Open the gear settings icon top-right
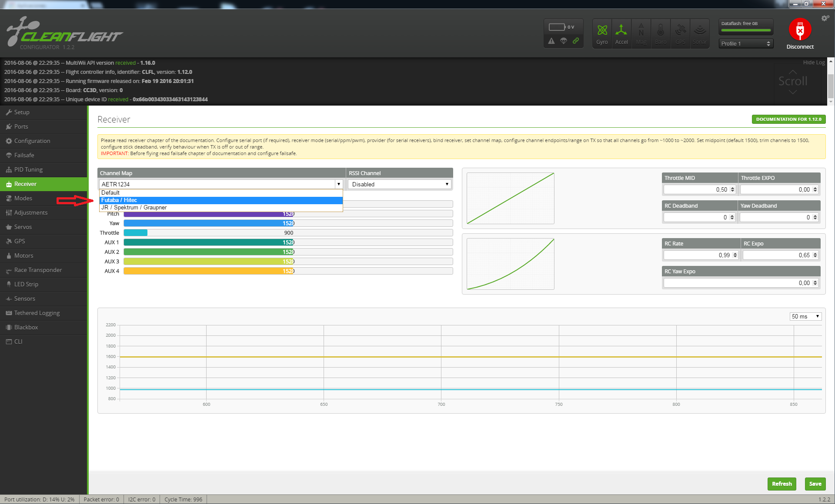The width and height of the screenshot is (835, 504). (x=825, y=18)
